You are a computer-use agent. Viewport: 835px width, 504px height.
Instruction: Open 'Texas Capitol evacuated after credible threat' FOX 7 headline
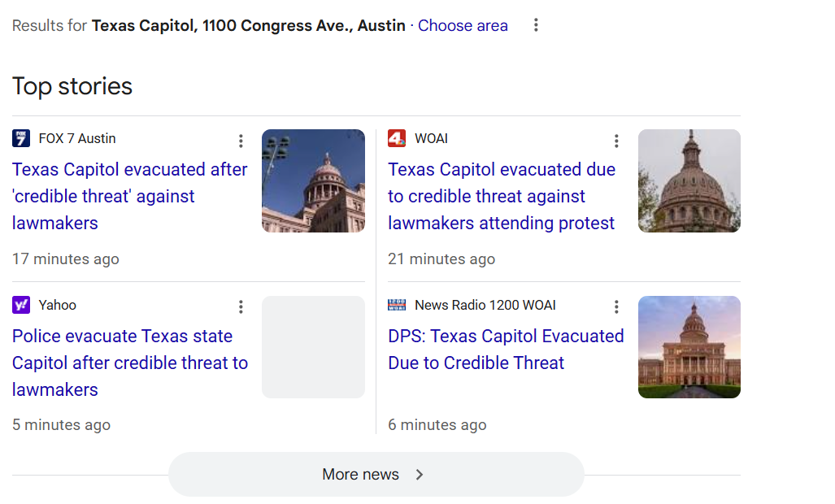(130, 197)
